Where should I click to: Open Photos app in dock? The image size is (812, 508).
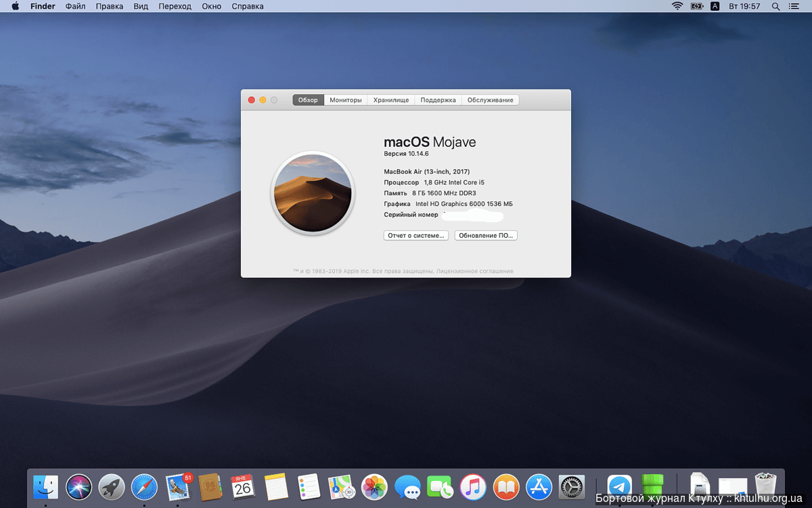(374, 486)
